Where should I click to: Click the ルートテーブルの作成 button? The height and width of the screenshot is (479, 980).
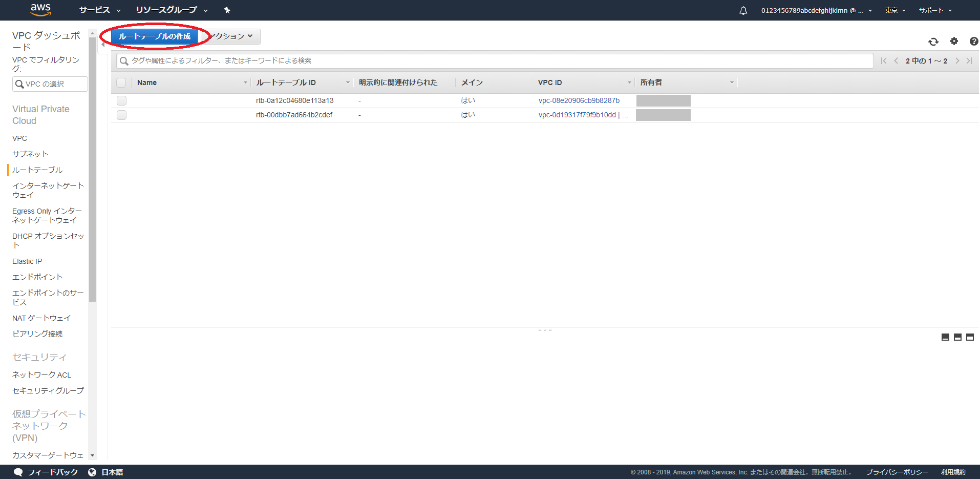coord(154,36)
